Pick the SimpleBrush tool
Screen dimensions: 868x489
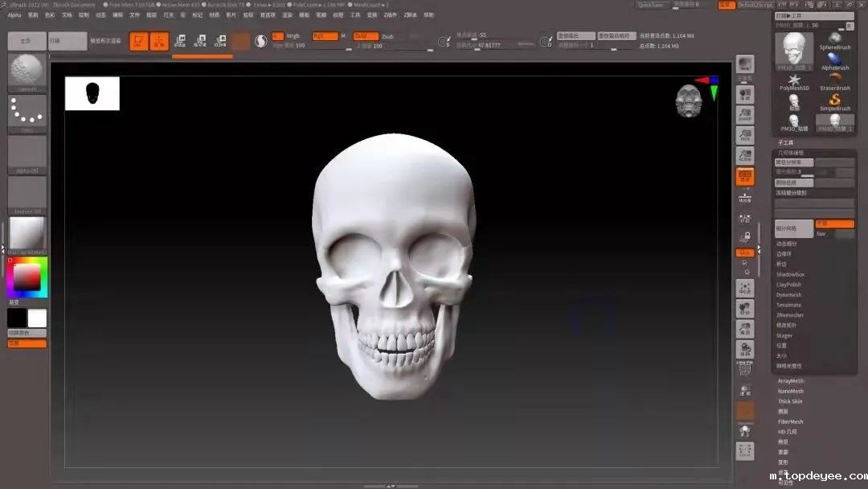(x=835, y=101)
